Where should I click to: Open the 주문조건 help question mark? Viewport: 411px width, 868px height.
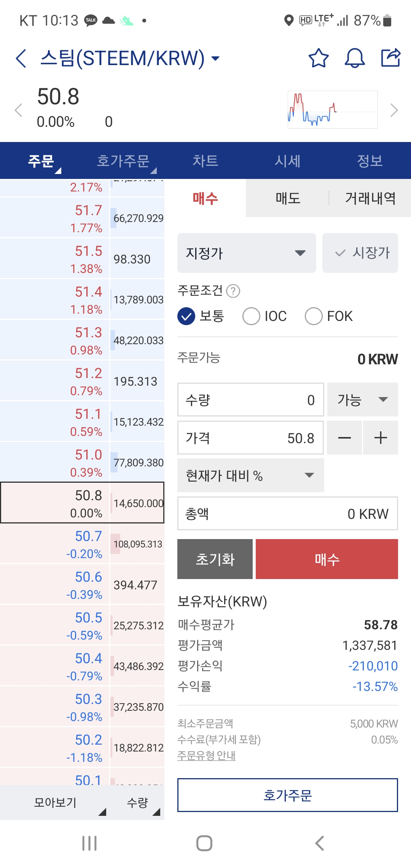233,291
